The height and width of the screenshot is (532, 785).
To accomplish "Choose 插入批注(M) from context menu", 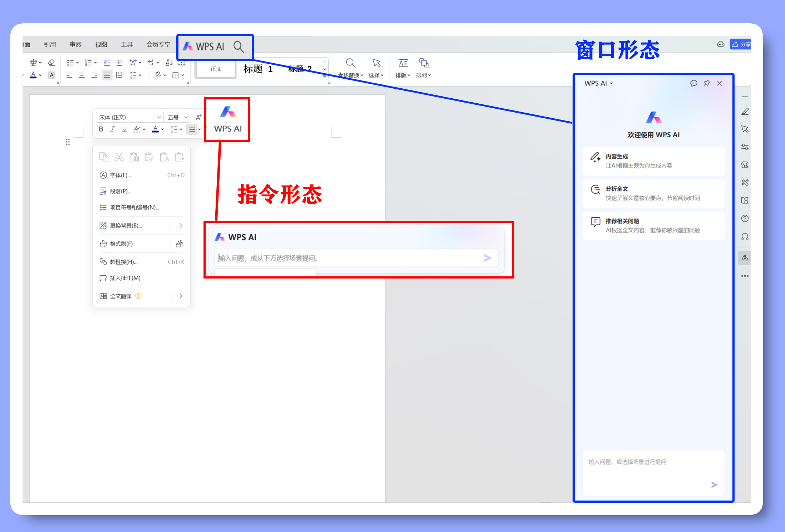I will click(141, 278).
